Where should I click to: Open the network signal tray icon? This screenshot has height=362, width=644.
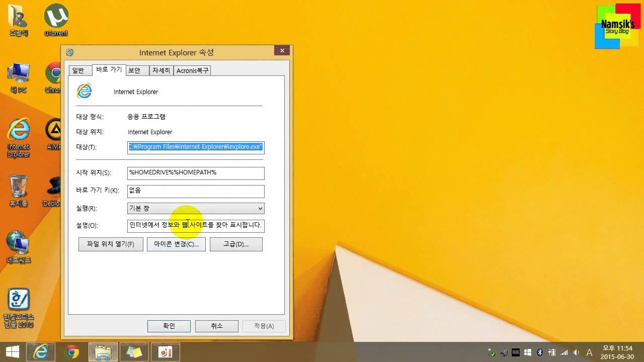pos(564,352)
